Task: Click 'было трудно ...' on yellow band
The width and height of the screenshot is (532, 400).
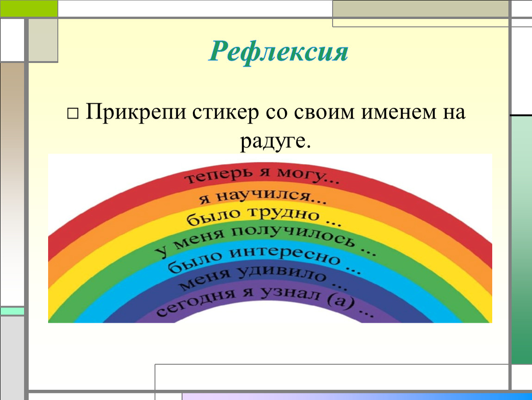Action: point(264,216)
